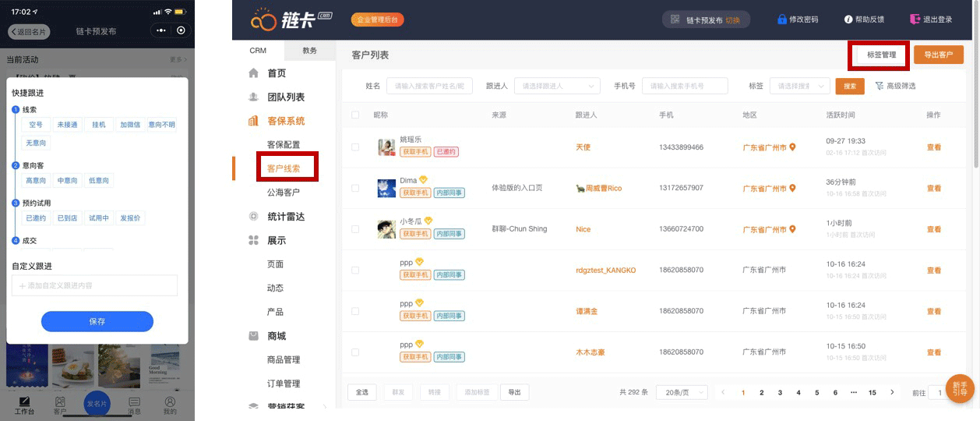Click the 首页 home icon in sidebar
Screen dimensions: 980x421
[253, 73]
